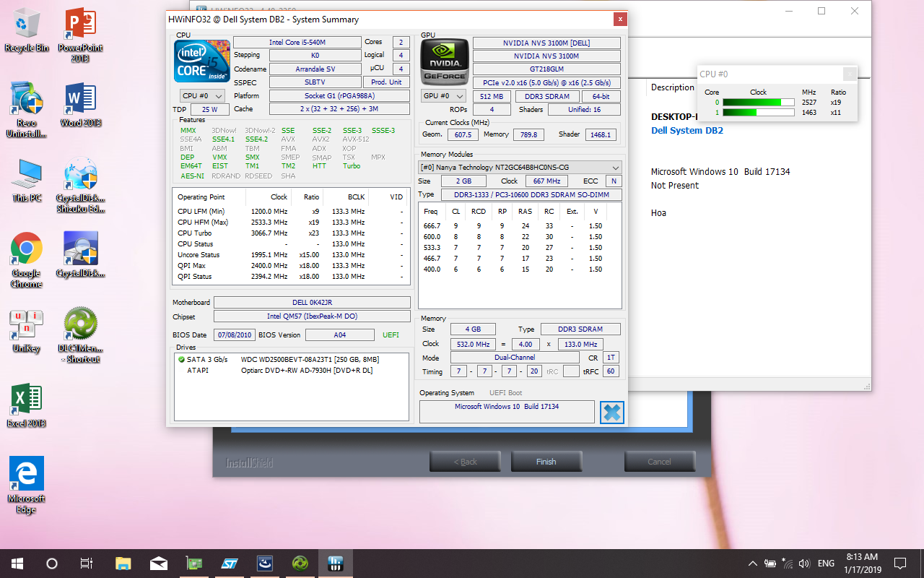
Task: Open the action center notifications icon
Action: [900, 563]
